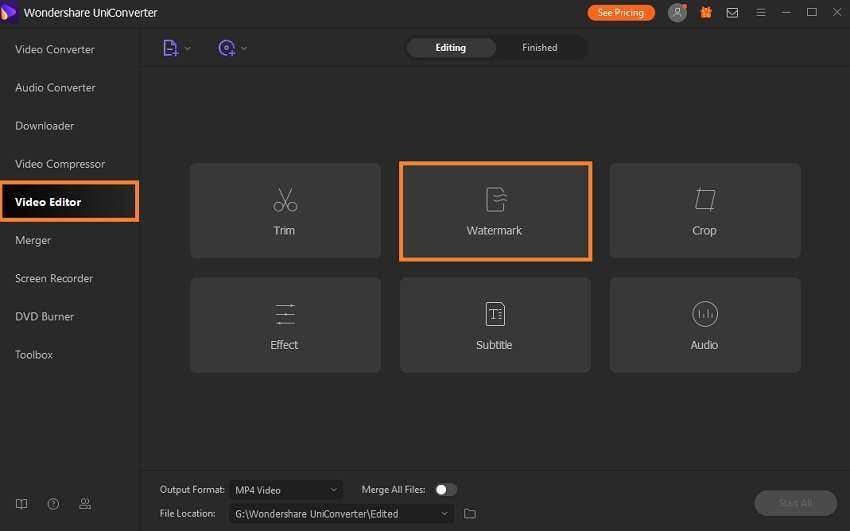The width and height of the screenshot is (850, 531).
Task: Click the open output folder icon
Action: point(470,514)
